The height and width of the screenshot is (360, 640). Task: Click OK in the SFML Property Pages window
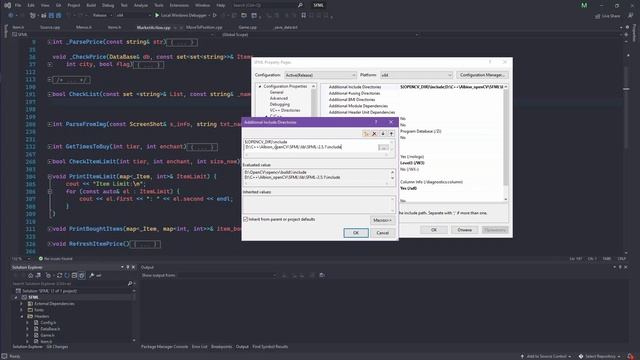(433, 230)
